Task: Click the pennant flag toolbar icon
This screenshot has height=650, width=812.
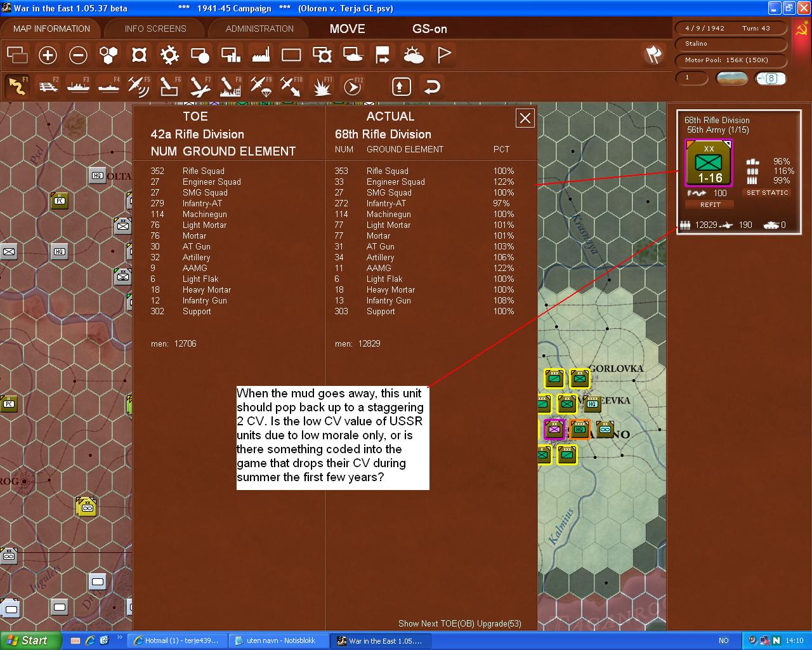Action: tap(443, 55)
